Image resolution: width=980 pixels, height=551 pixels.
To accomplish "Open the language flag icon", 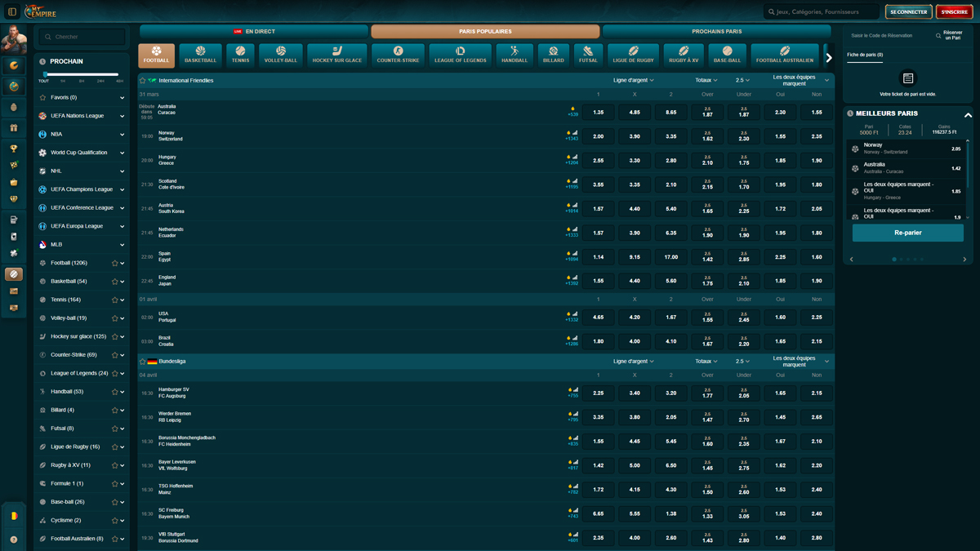I will (x=13, y=516).
